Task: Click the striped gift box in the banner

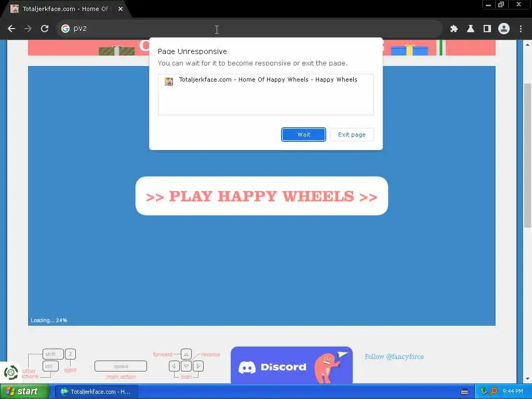Action: click(x=117, y=50)
